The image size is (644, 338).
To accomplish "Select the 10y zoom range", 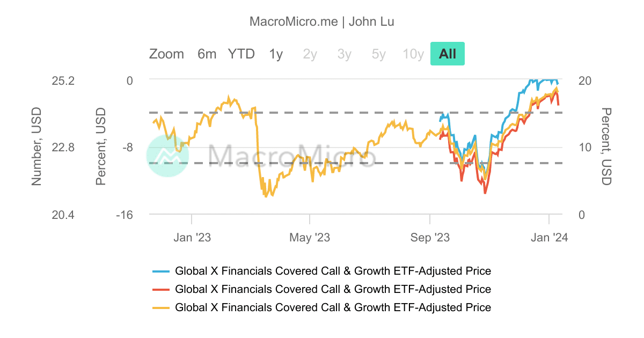I will click(x=413, y=54).
